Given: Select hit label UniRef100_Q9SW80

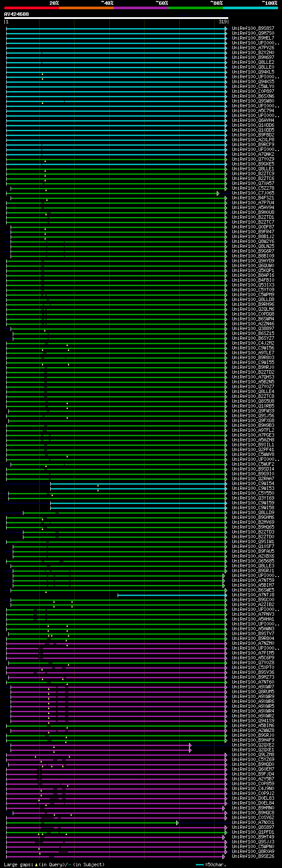Looking at the screenshot, I should tap(253, 101).
